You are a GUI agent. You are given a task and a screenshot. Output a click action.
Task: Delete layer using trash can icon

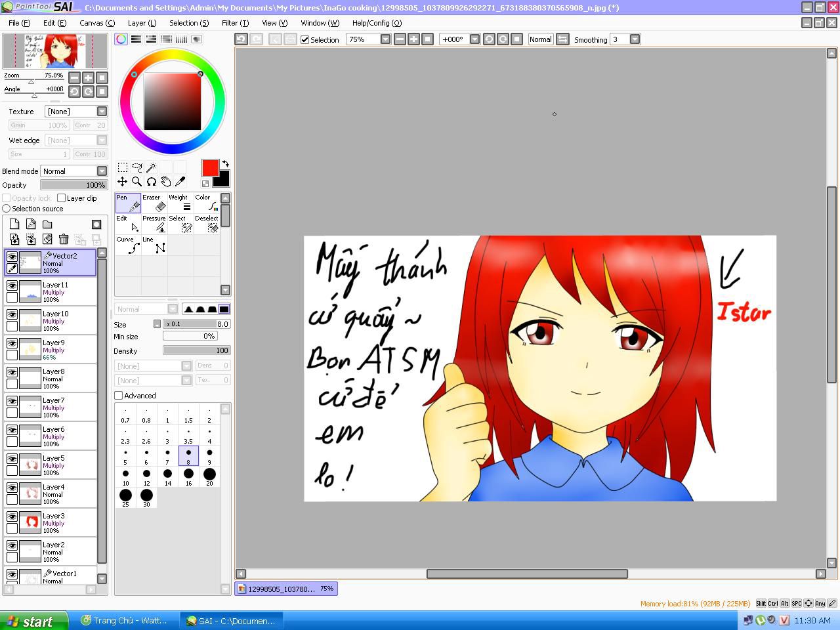(64, 240)
